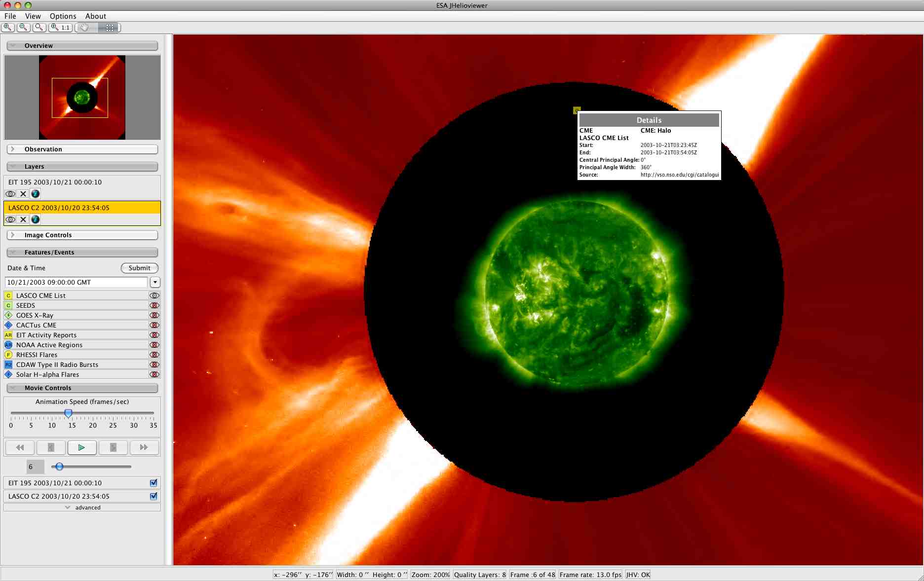Step forward one movie frame

pyautogui.click(x=113, y=447)
